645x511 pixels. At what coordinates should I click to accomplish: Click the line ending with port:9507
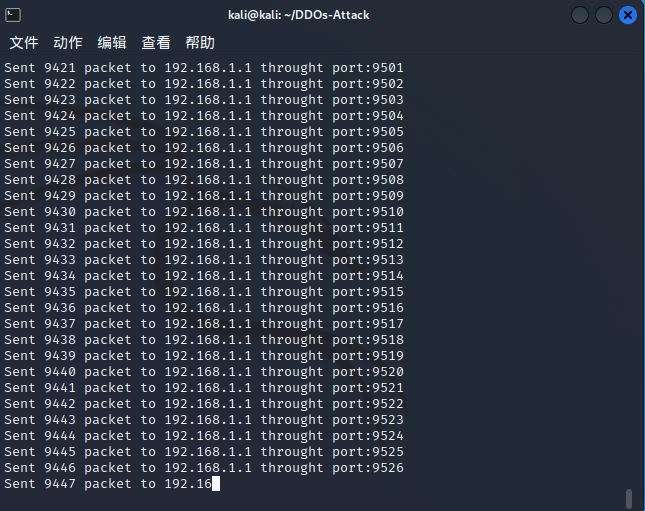pyautogui.click(x=204, y=164)
